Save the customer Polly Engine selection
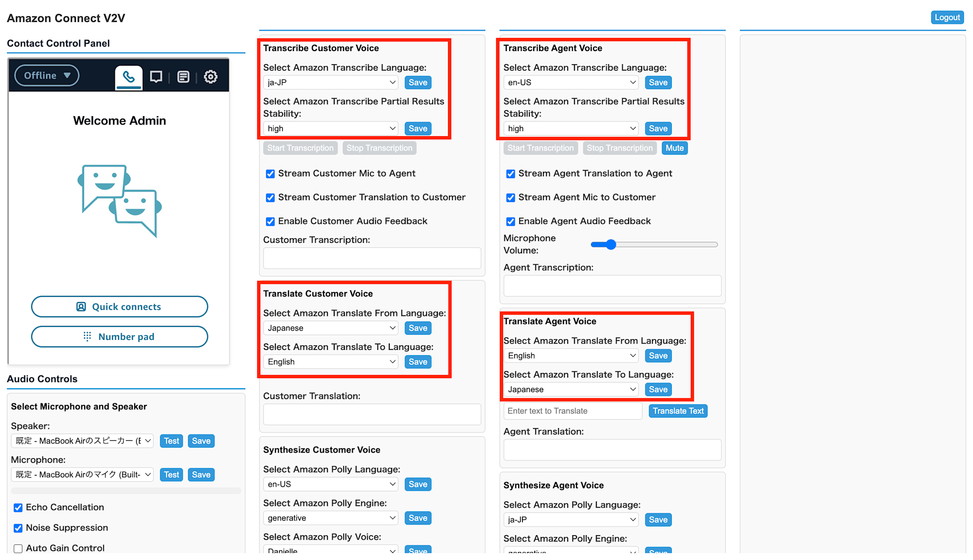Screen dimensions: 973x560 (417, 518)
